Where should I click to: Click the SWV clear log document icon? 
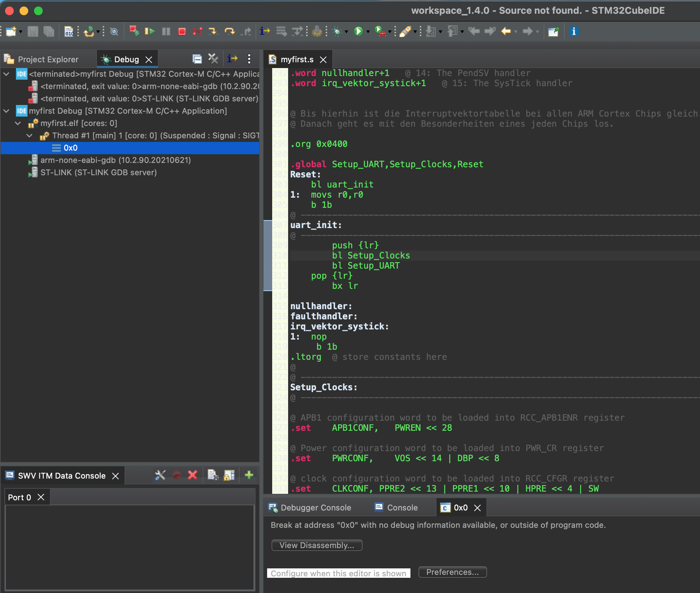click(x=213, y=475)
